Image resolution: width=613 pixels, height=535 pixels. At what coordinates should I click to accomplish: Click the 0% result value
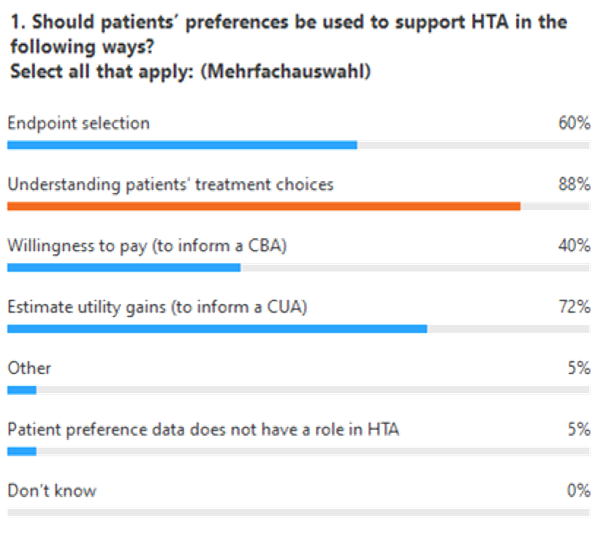point(578,491)
